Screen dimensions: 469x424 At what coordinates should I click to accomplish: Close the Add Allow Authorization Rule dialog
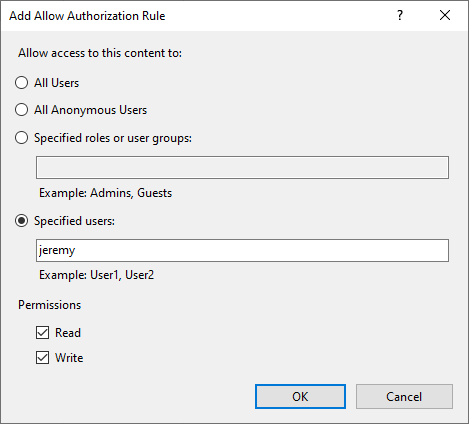445,15
